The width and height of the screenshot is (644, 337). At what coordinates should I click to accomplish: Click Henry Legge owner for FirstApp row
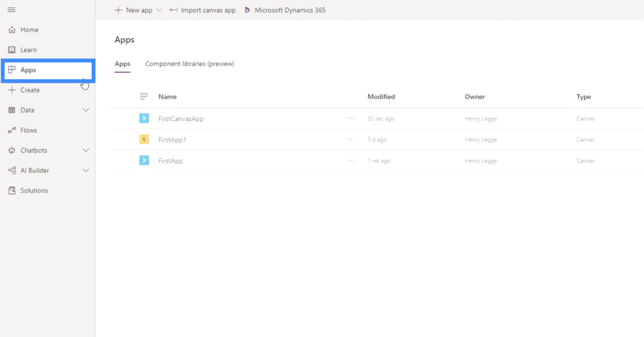(481, 161)
